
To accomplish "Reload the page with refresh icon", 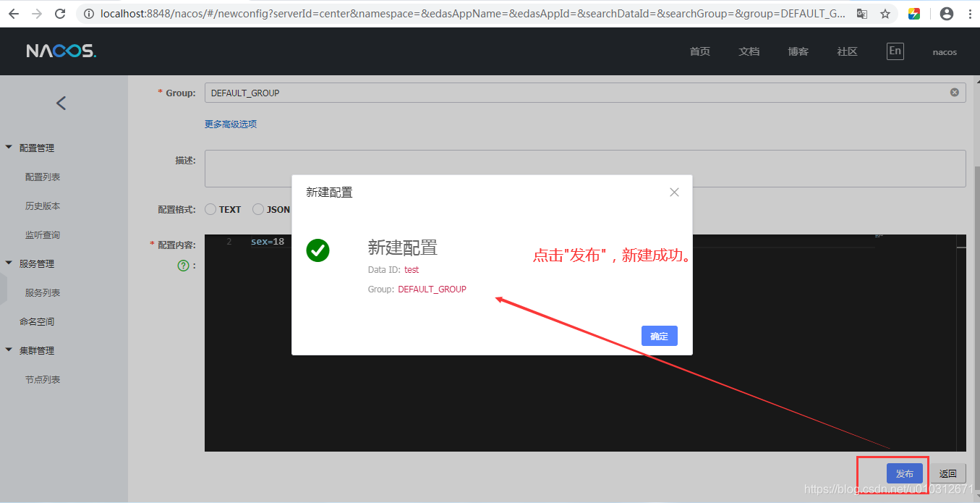I will click(x=60, y=14).
